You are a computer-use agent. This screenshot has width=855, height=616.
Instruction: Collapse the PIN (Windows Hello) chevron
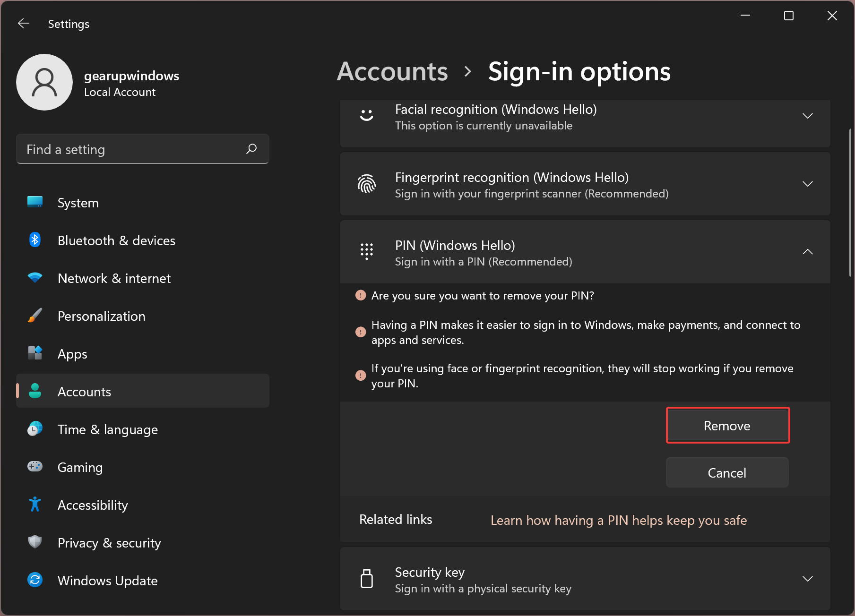click(808, 252)
